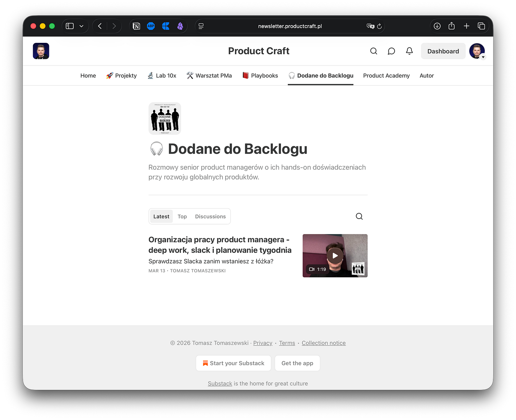The height and width of the screenshot is (420, 516).
Task: Open the Product Academy nav tab
Action: click(x=386, y=75)
